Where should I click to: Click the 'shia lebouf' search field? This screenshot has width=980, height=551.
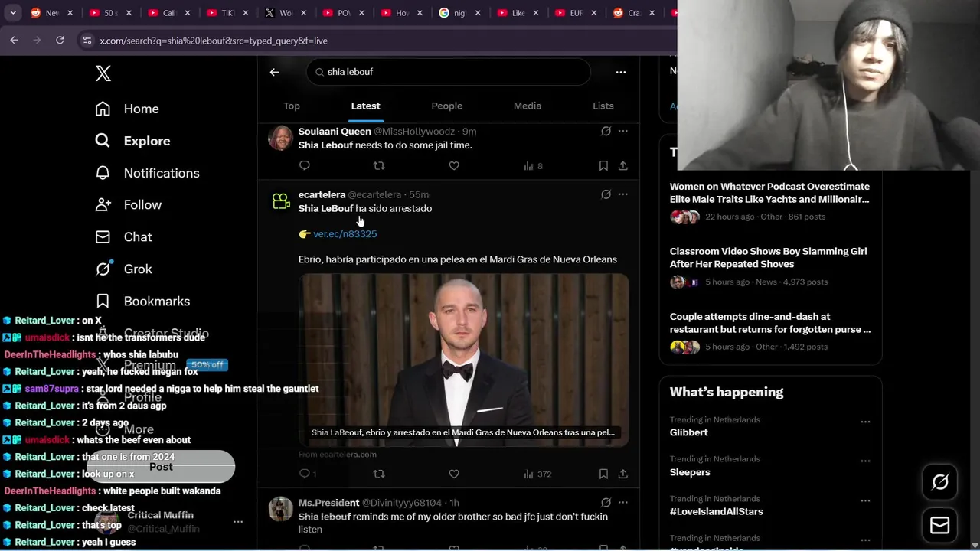(x=449, y=72)
